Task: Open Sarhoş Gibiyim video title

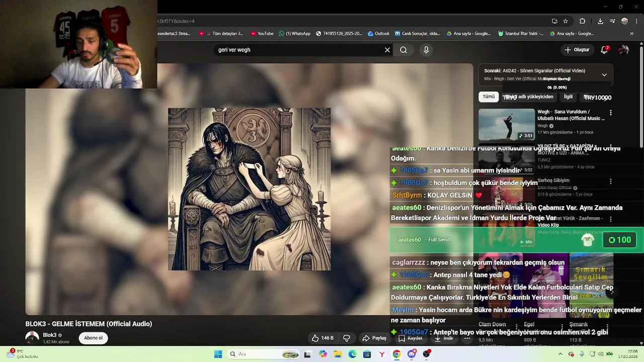Action: tap(553, 180)
